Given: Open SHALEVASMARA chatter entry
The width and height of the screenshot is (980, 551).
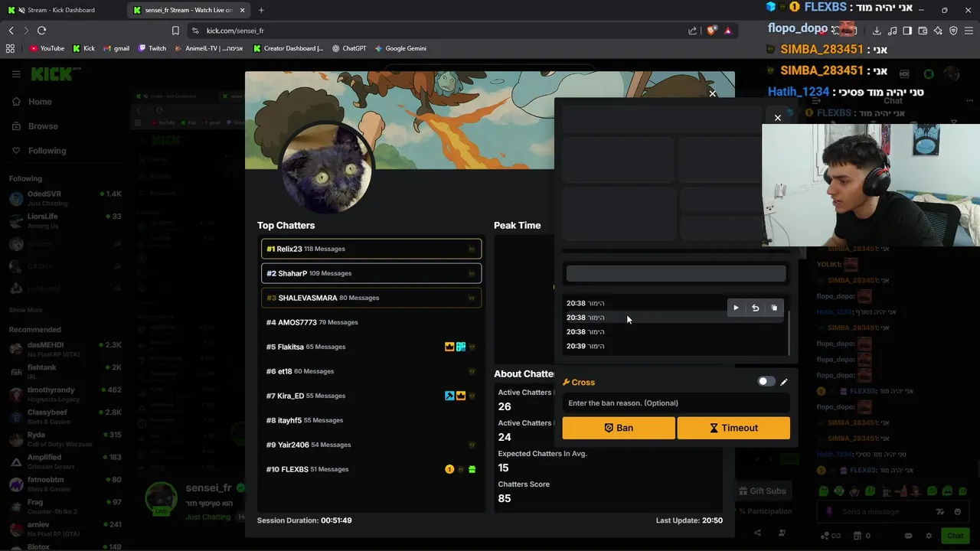Looking at the screenshot, I should pyautogui.click(x=371, y=298).
